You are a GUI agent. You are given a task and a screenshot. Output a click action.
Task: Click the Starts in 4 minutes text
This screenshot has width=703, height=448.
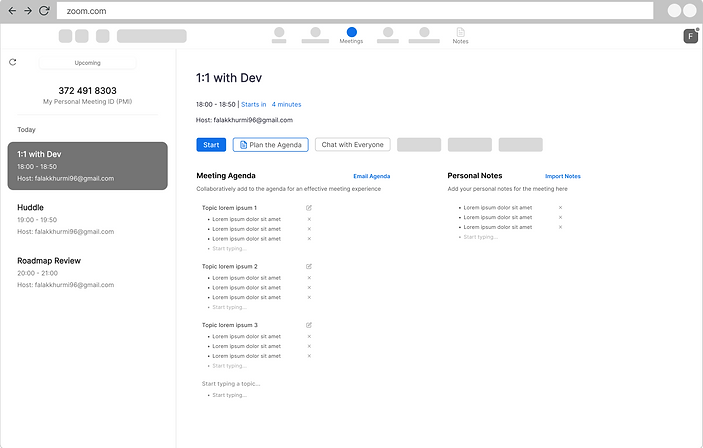pos(271,104)
